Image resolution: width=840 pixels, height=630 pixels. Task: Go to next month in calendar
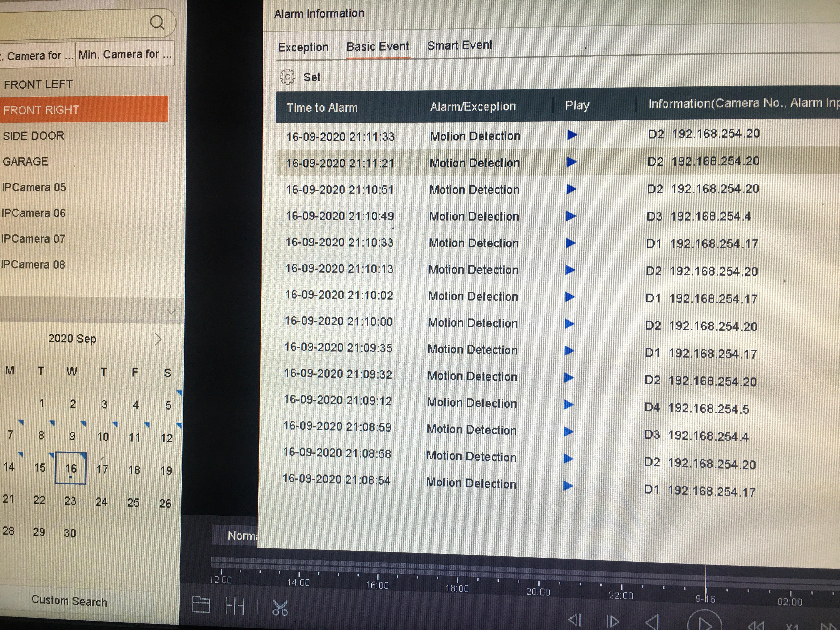(x=158, y=339)
